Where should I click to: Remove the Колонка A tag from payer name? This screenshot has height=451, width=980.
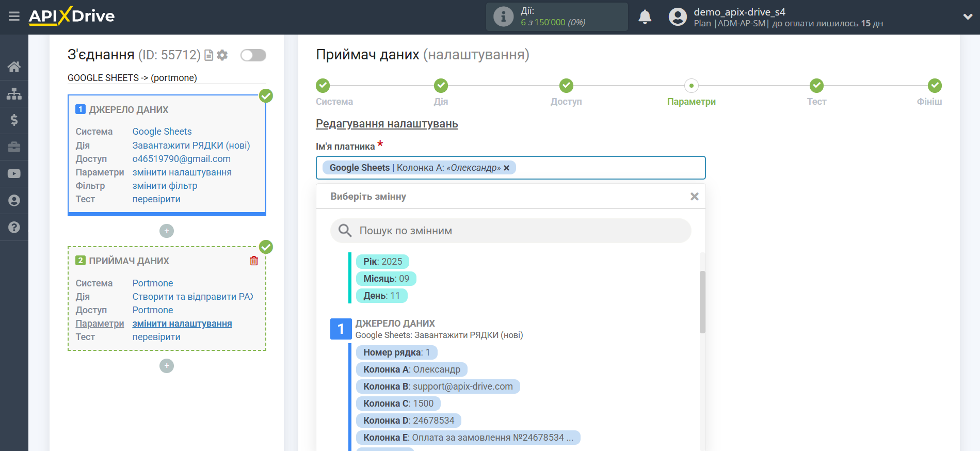coord(507,168)
